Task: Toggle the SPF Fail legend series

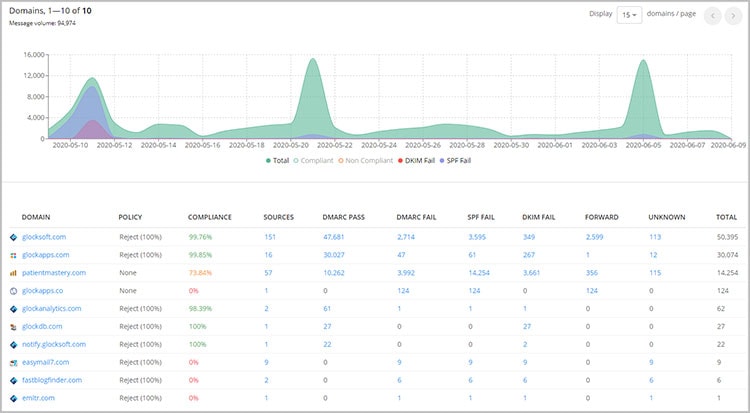Action: coord(455,160)
